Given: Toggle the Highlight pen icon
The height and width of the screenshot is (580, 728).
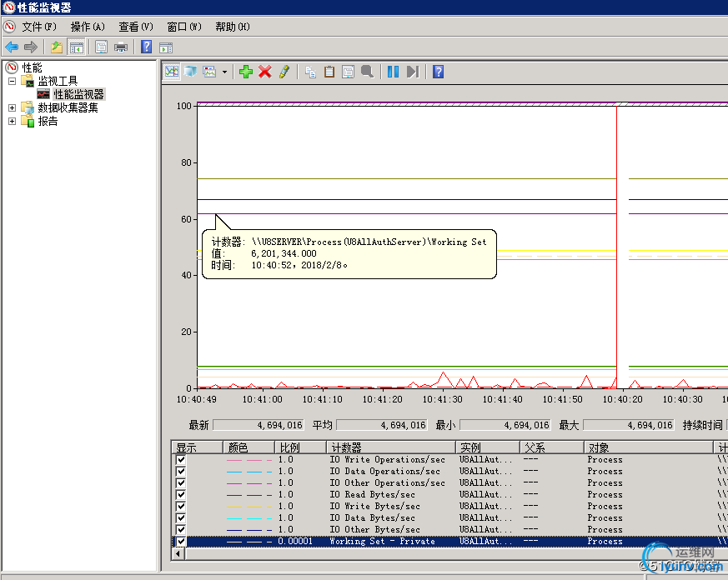Looking at the screenshot, I should [284, 72].
